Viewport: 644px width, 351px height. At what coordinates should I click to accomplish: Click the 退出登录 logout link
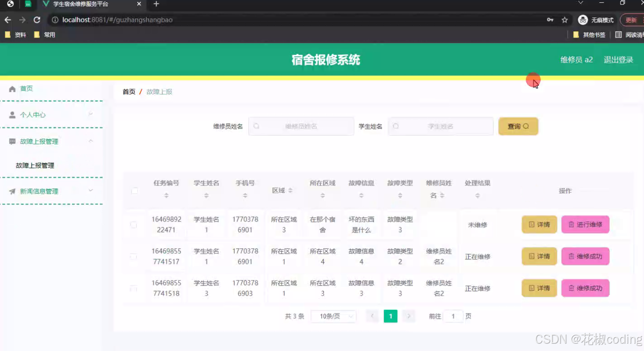coord(618,60)
